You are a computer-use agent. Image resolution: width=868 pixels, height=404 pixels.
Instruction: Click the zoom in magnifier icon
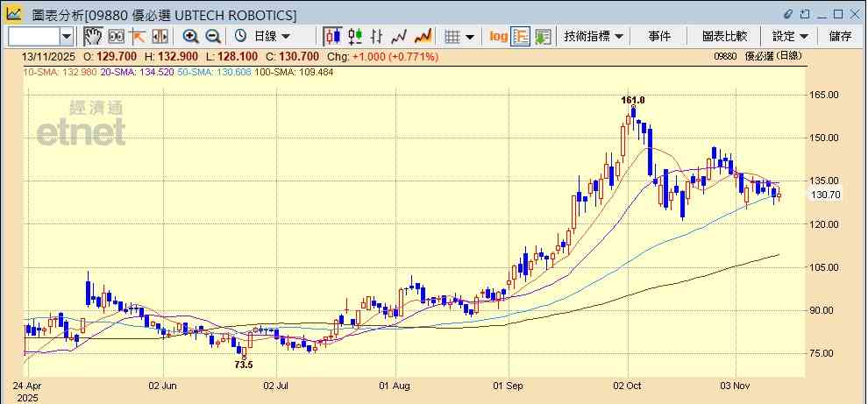click(x=190, y=36)
